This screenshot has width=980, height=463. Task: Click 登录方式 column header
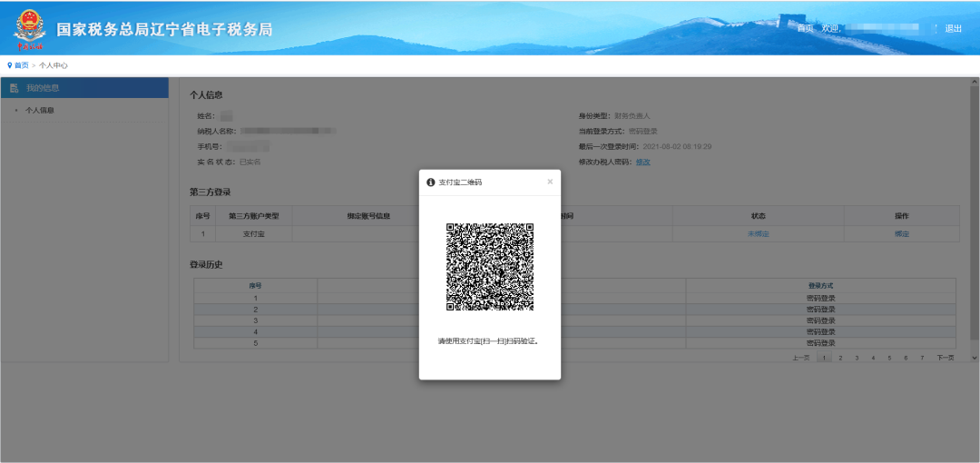coord(820,285)
